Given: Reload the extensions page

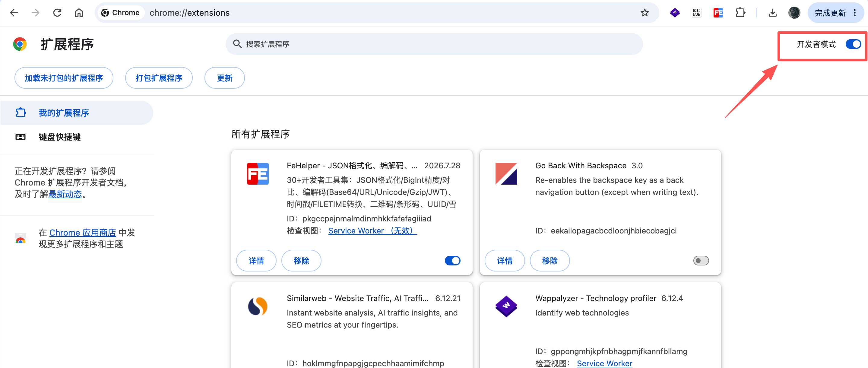Looking at the screenshot, I should [x=57, y=13].
